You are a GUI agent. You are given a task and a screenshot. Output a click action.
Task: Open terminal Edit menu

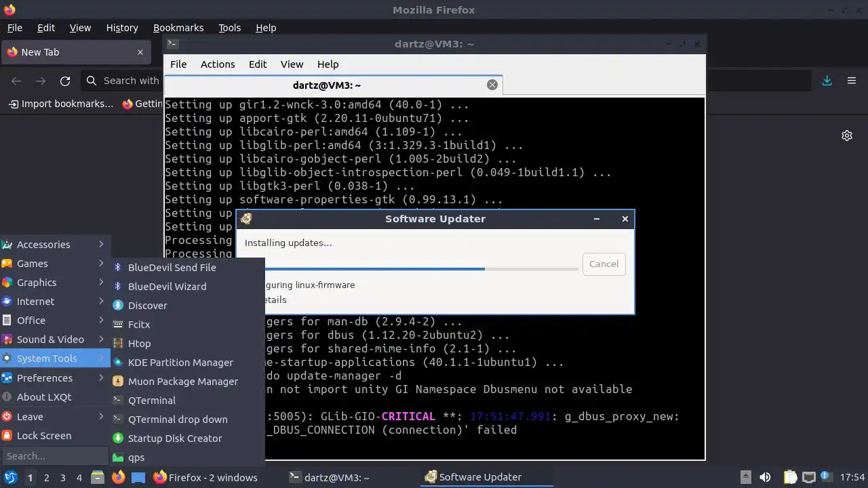click(x=258, y=64)
